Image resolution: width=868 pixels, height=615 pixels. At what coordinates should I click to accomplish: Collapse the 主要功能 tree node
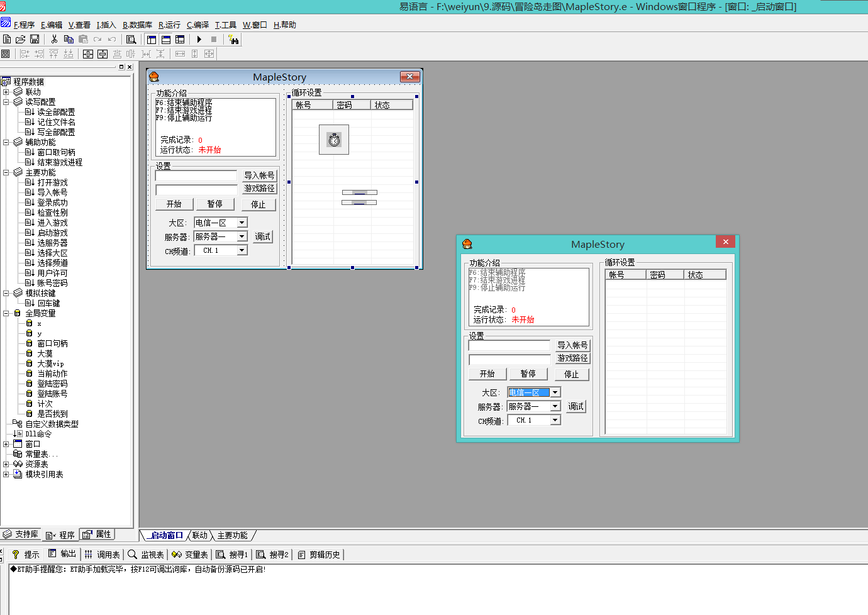6,172
